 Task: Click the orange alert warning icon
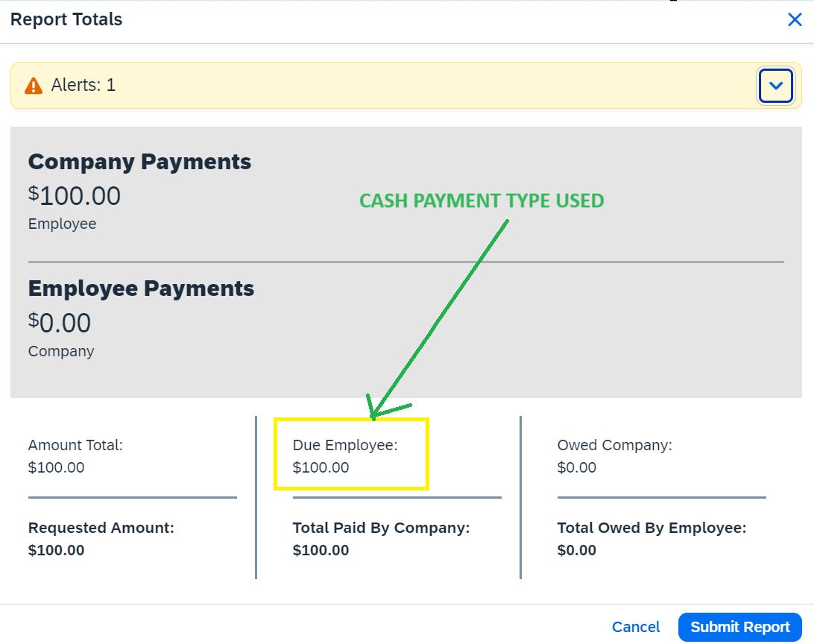tap(34, 86)
